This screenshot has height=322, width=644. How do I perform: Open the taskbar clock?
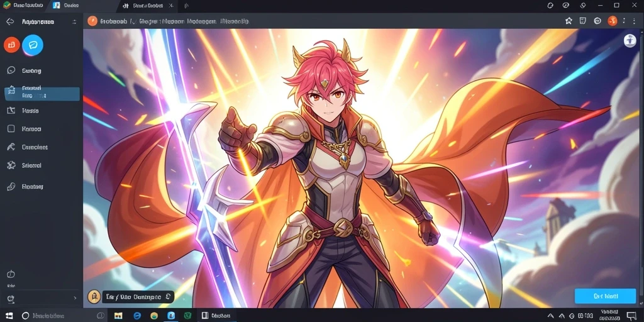click(x=609, y=315)
